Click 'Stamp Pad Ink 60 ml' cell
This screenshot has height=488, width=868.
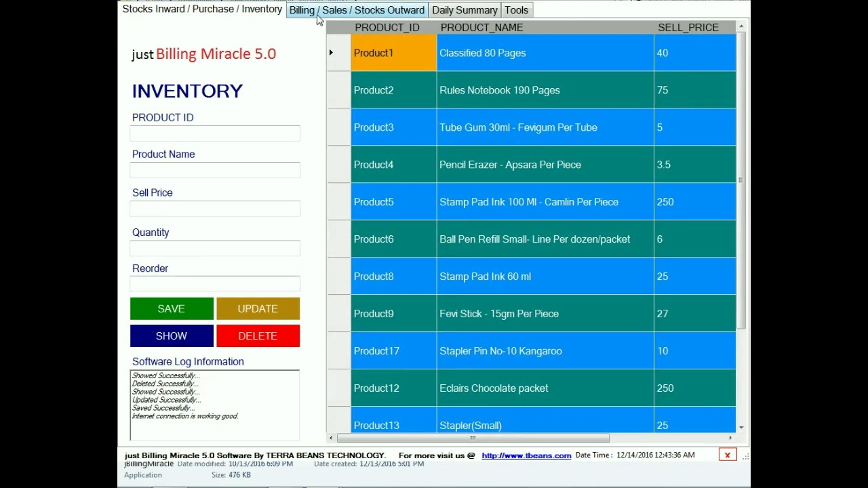545,277
